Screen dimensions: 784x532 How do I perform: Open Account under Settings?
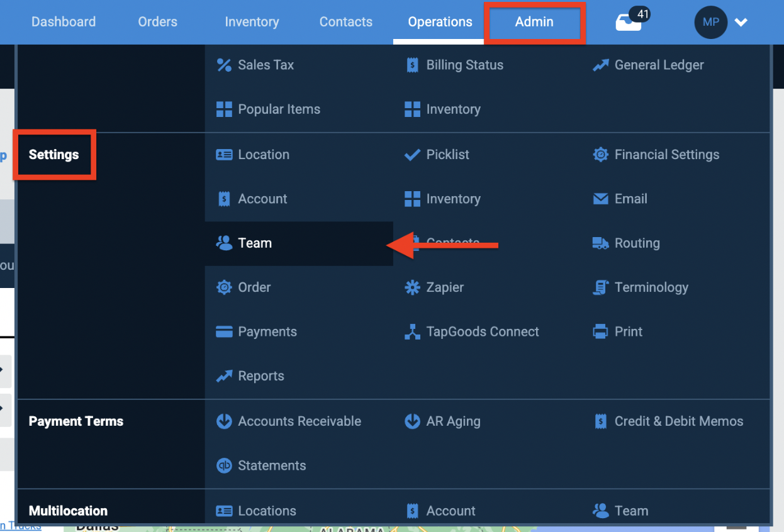(x=262, y=199)
